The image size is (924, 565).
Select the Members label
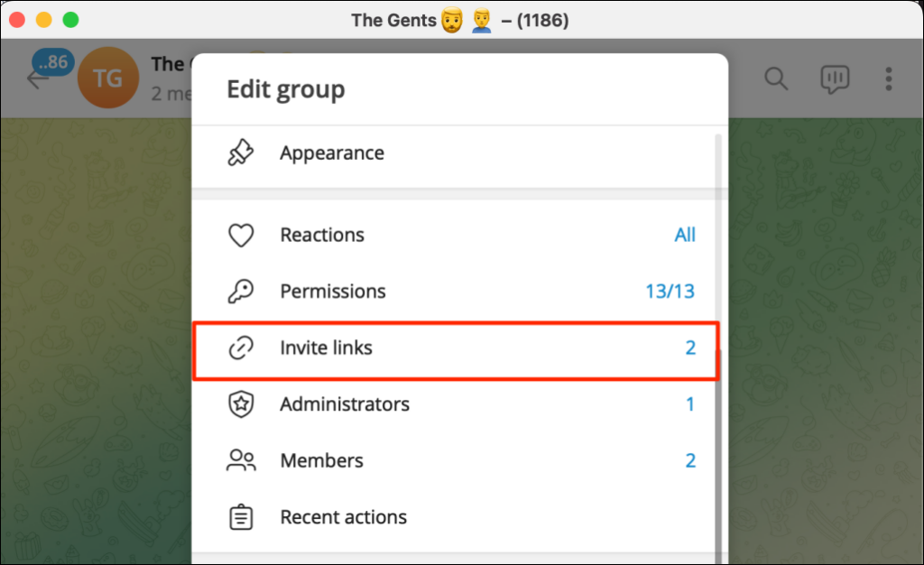tap(321, 461)
